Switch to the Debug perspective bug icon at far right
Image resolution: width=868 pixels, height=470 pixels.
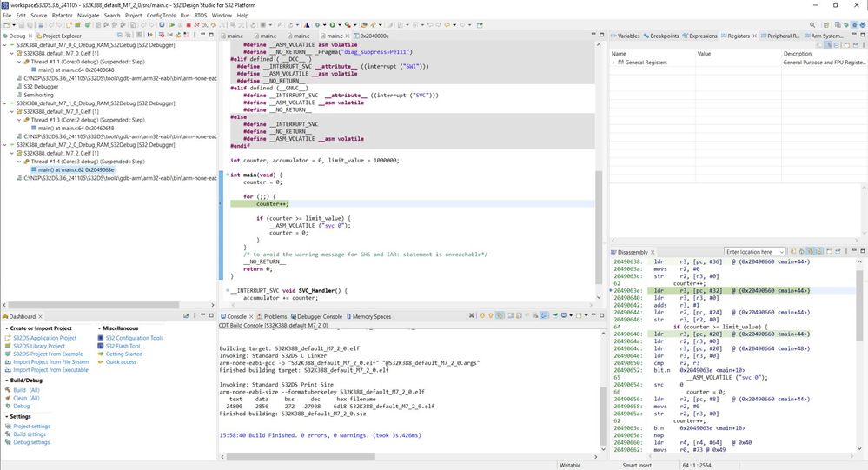pyautogui.click(x=863, y=25)
